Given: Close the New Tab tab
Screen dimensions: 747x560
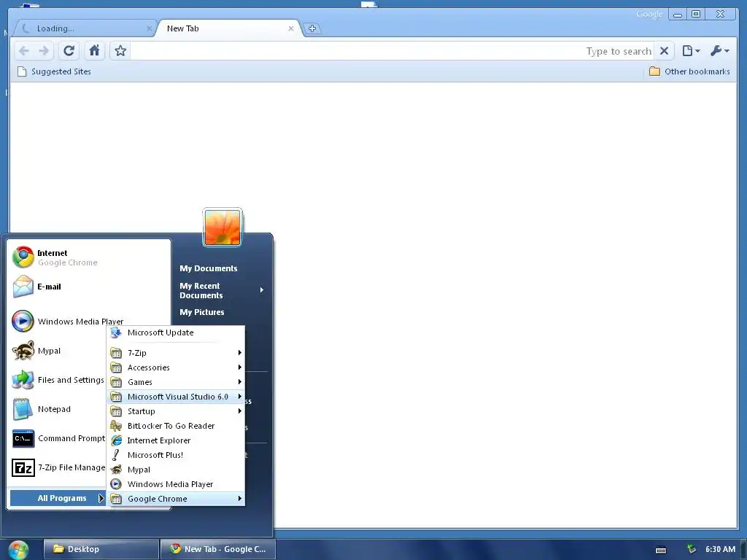Looking at the screenshot, I should [x=290, y=28].
